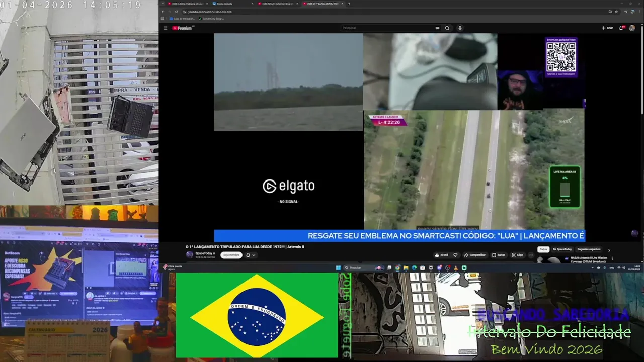The width and height of the screenshot is (644, 362).
Task: Open the ENG language indicator
Action: point(612,268)
